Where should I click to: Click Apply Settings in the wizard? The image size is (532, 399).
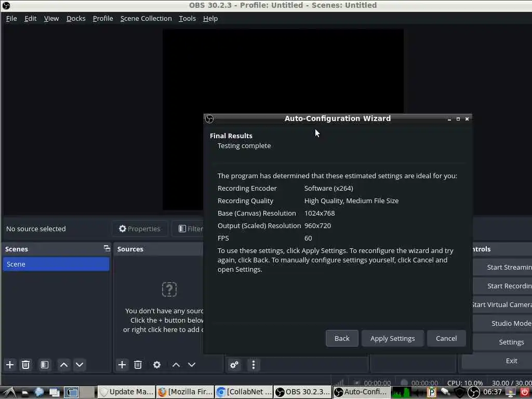click(x=393, y=338)
